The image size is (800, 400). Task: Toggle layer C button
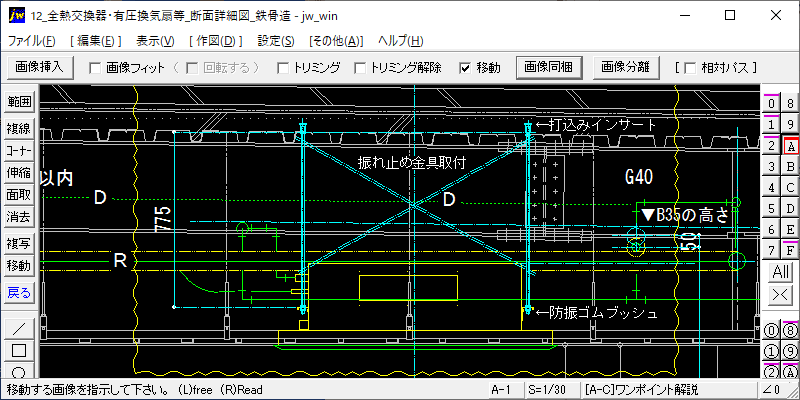click(790, 188)
